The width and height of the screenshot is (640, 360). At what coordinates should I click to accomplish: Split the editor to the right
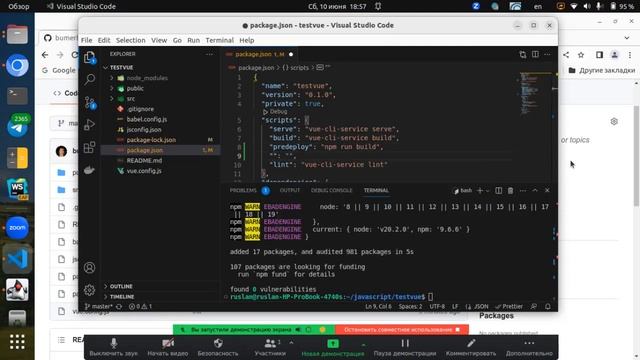pos(535,54)
